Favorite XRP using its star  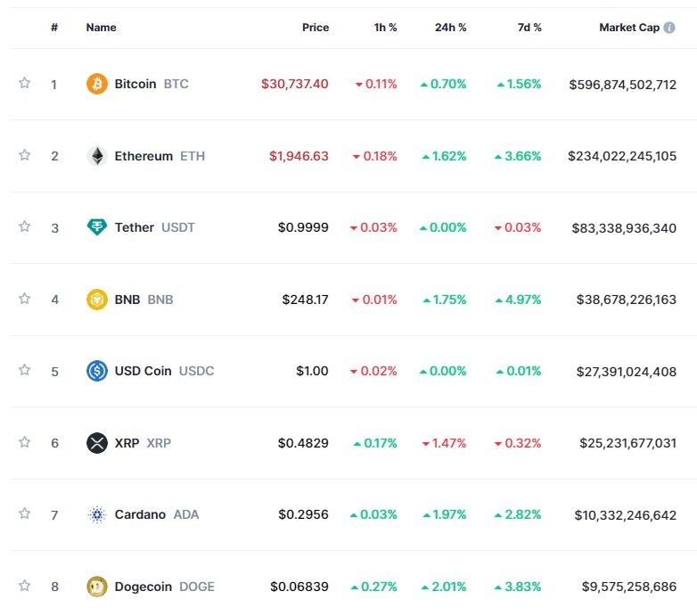25,442
